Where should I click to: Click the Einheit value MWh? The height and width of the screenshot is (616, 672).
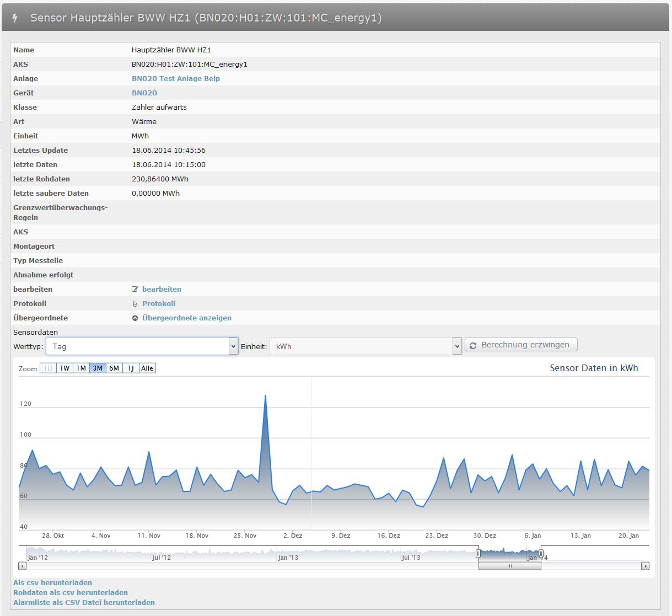click(x=140, y=136)
